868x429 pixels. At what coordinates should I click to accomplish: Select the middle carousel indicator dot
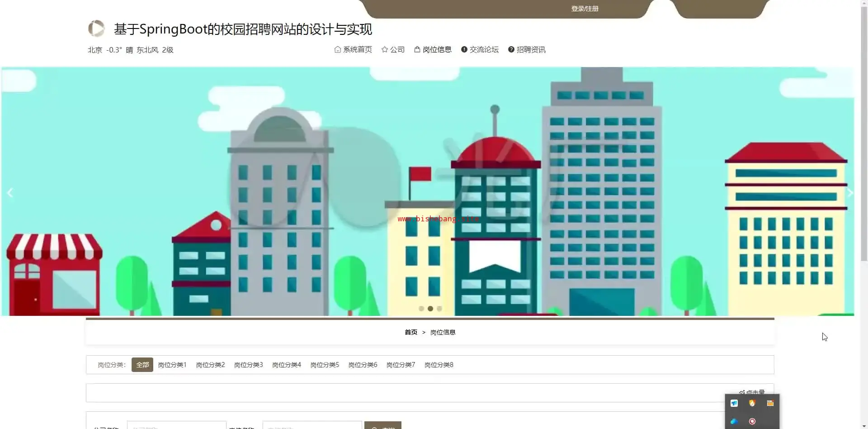click(430, 309)
